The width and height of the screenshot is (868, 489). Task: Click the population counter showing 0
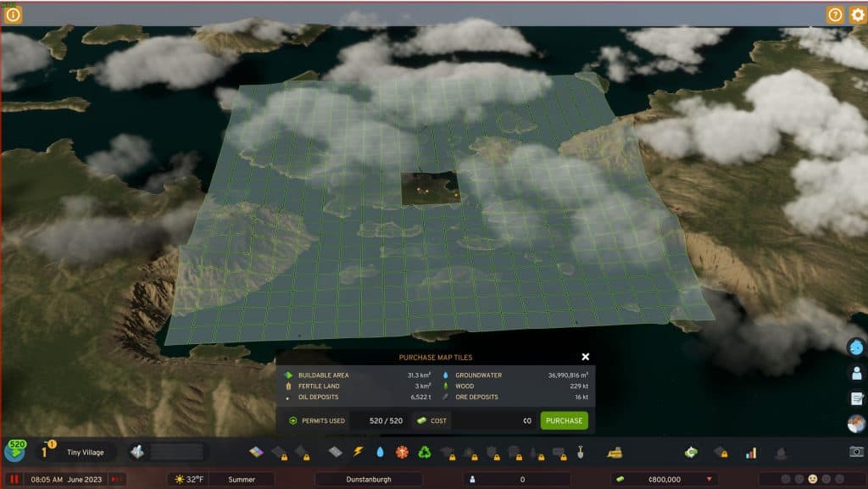517,479
